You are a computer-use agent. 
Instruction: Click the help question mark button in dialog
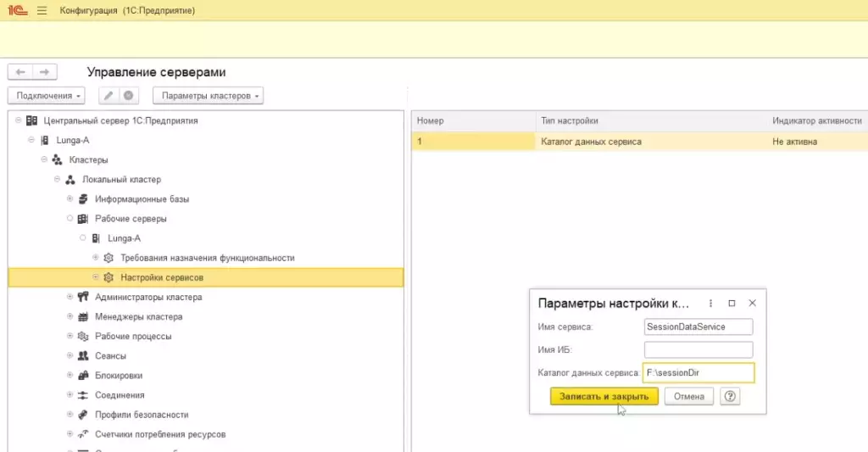(729, 396)
